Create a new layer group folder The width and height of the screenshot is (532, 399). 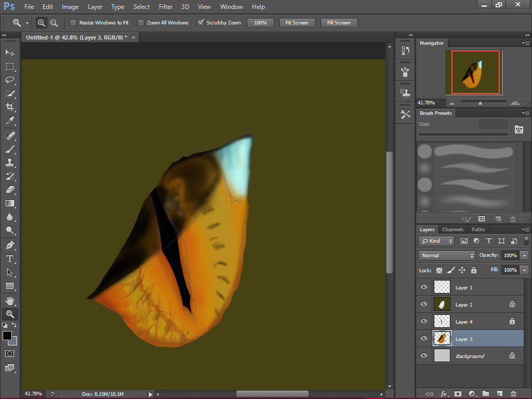click(485, 394)
